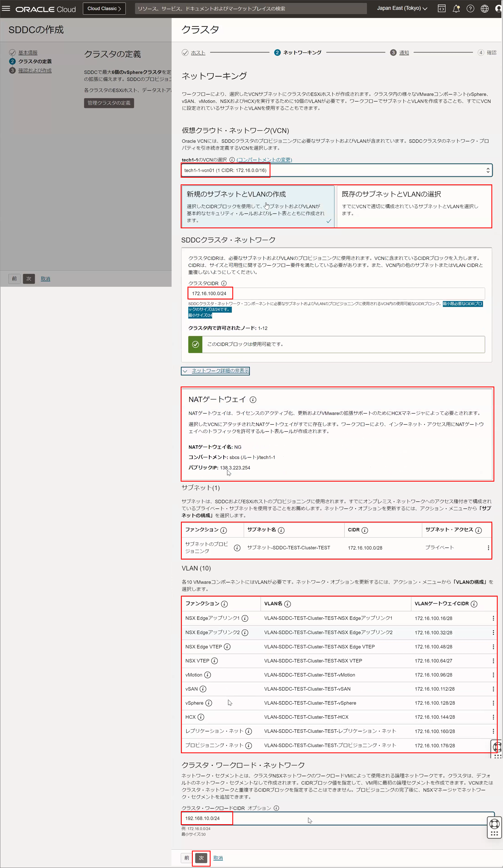The width and height of the screenshot is (503, 868).
Task: Click 管理クラスタの定義 button
Action: point(109,103)
